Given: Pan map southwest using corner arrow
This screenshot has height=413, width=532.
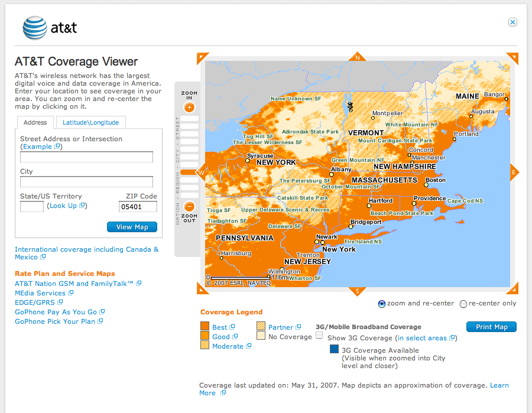Looking at the screenshot, I should [202, 288].
